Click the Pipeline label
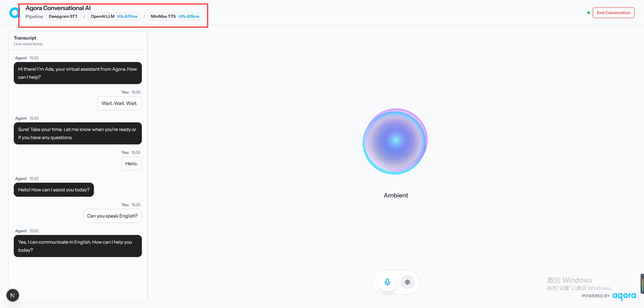The width and height of the screenshot is (644, 308). [34, 17]
